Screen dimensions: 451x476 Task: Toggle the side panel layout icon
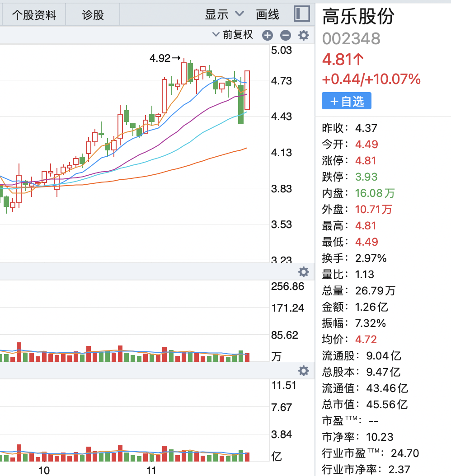301,14
